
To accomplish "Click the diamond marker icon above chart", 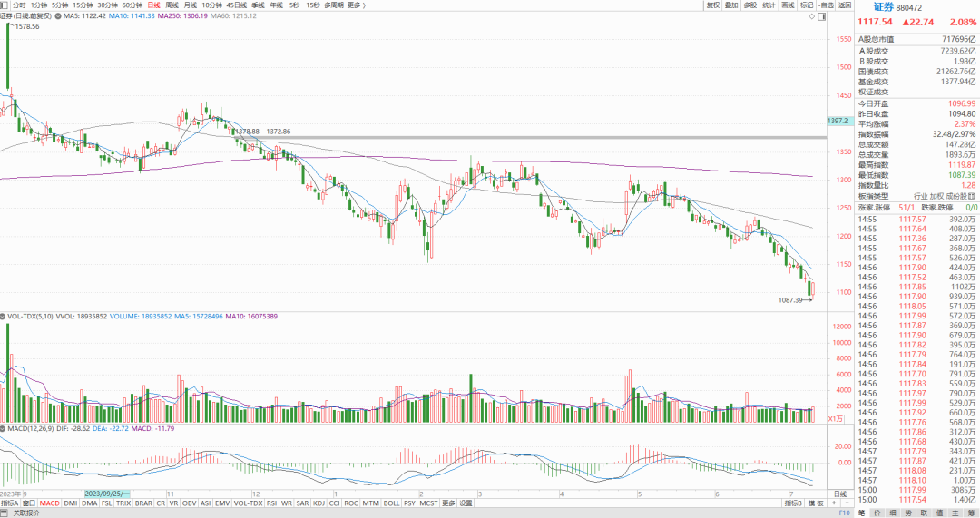I will pyautogui.click(x=812, y=16).
